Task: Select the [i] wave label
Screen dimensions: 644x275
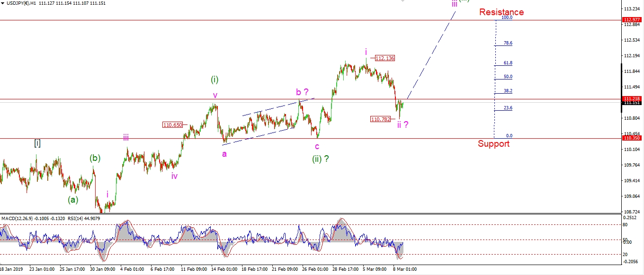Action: 37,143
